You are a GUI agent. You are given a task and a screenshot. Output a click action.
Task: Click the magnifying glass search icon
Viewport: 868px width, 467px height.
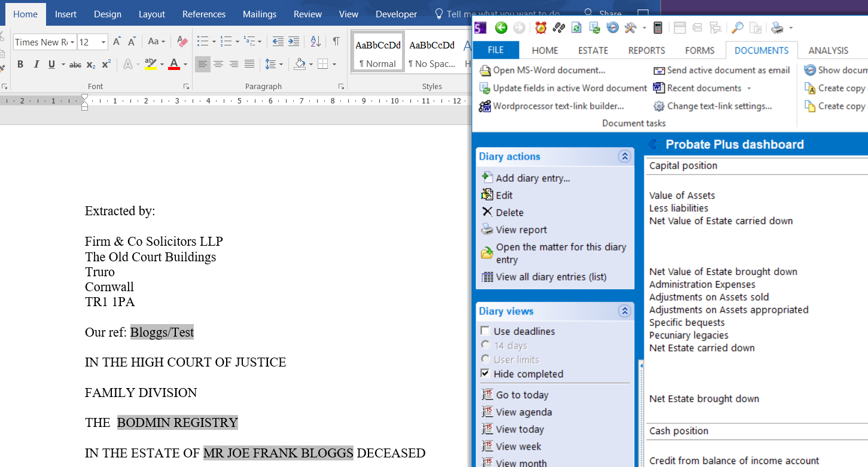tap(738, 28)
